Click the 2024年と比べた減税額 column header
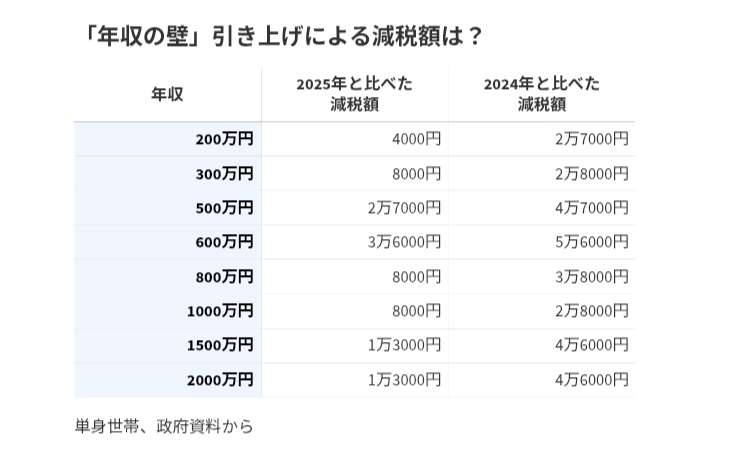Image resolution: width=730 pixels, height=462 pixels. (x=541, y=94)
